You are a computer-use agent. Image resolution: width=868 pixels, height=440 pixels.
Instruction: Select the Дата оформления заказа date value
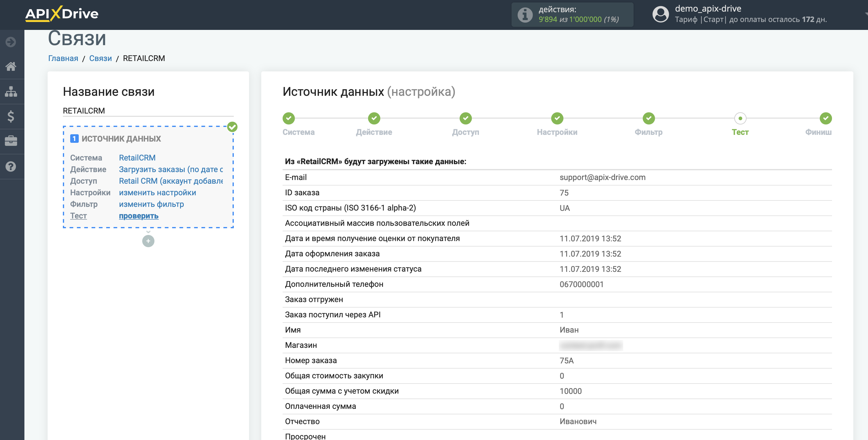coord(590,254)
